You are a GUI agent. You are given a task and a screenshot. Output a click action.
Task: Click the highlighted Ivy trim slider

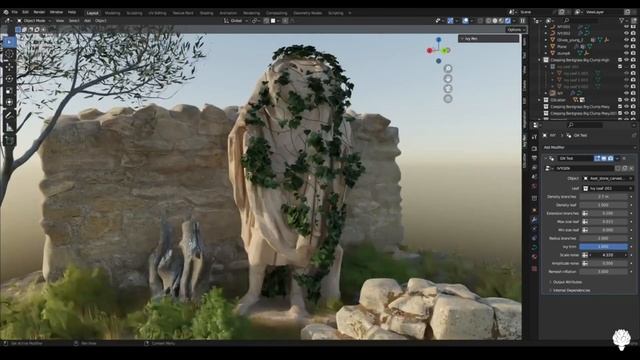point(604,247)
